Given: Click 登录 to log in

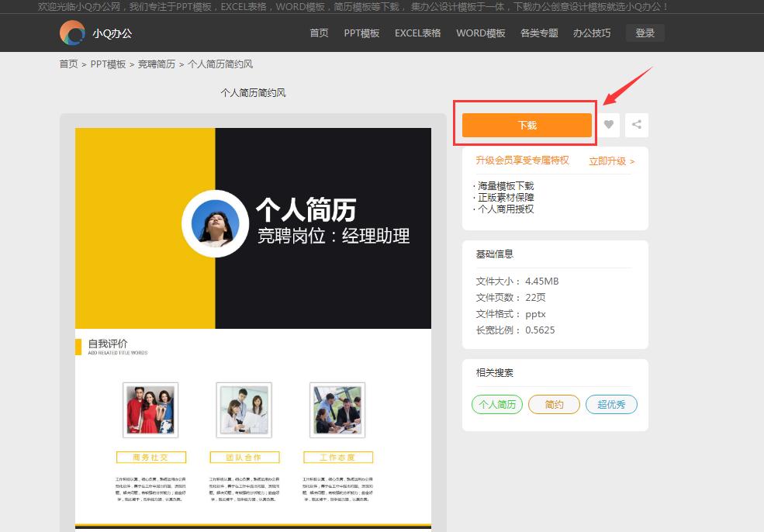Looking at the screenshot, I should [645, 33].
